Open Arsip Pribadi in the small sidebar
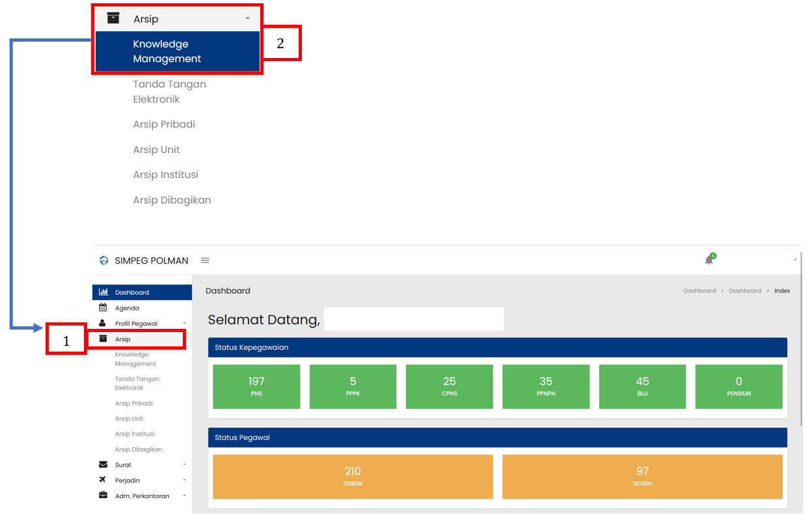This screenshot has height=517, width=812. tap(134, 404)
